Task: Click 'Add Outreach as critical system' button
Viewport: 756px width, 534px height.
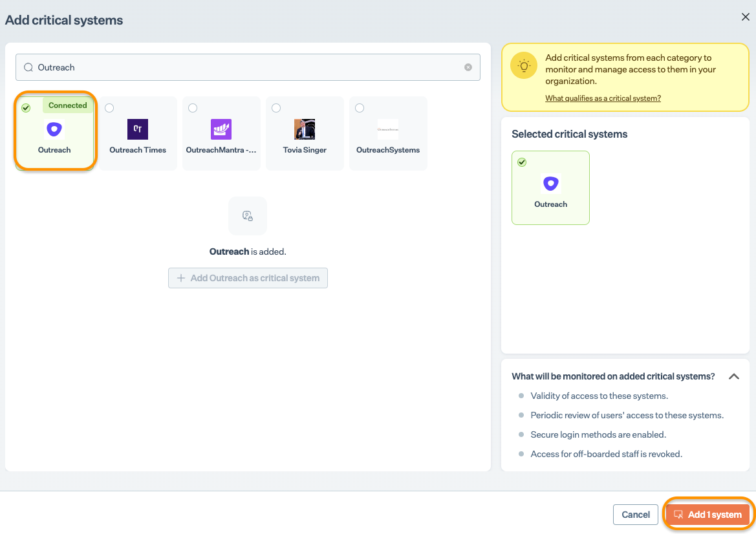Action: point(248,278)
